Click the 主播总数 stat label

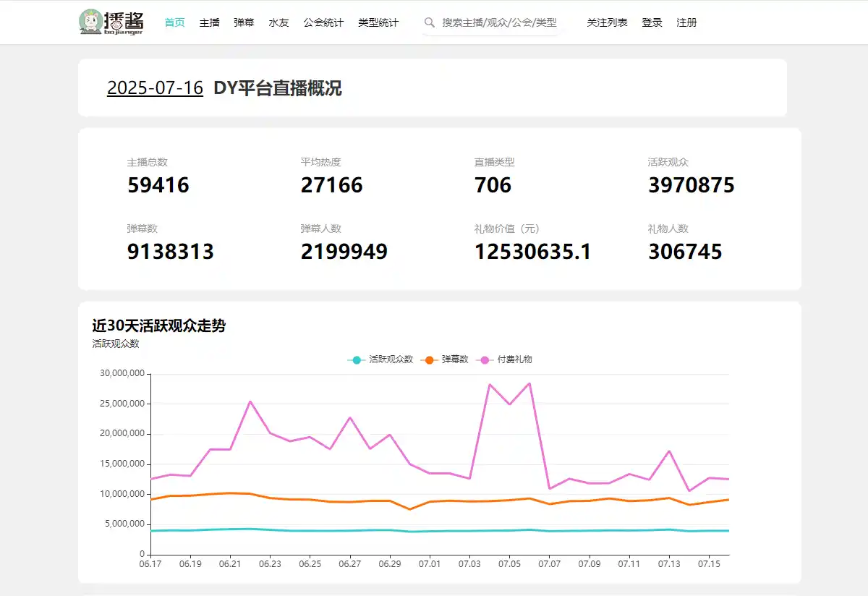click(148, 162)
